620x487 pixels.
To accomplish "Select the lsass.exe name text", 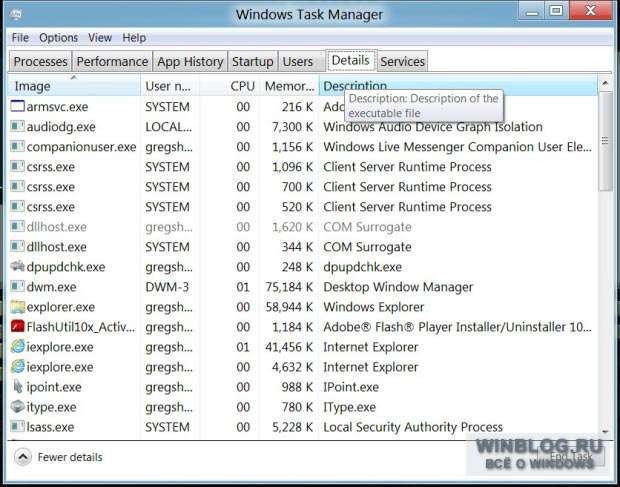I will pos(50,427).
